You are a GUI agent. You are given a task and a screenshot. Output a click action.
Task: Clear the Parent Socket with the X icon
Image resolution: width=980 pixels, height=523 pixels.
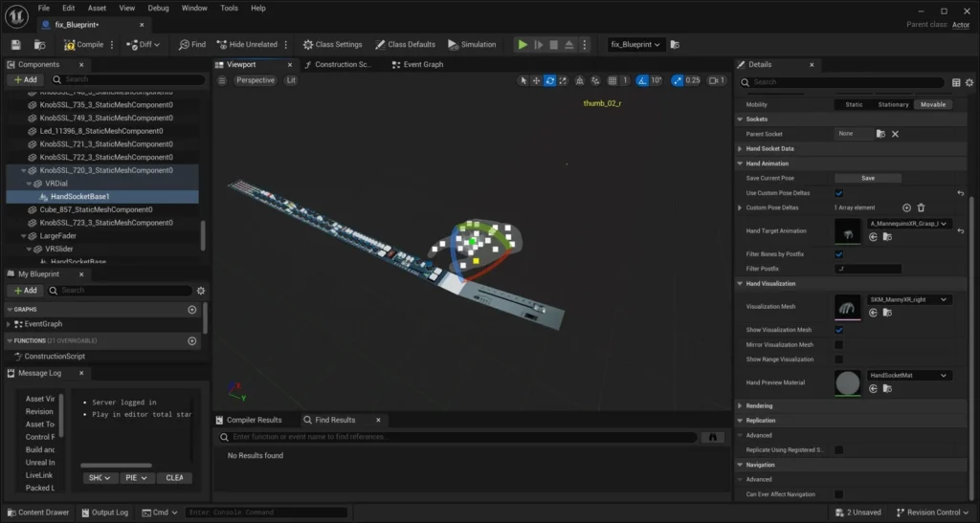pyautogui.click(x=895, y=134)
